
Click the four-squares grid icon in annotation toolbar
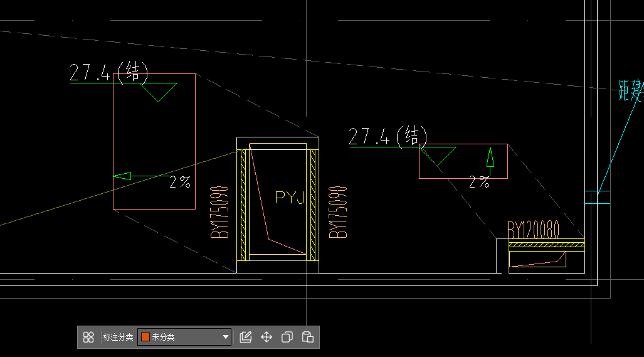pos(88,338)
